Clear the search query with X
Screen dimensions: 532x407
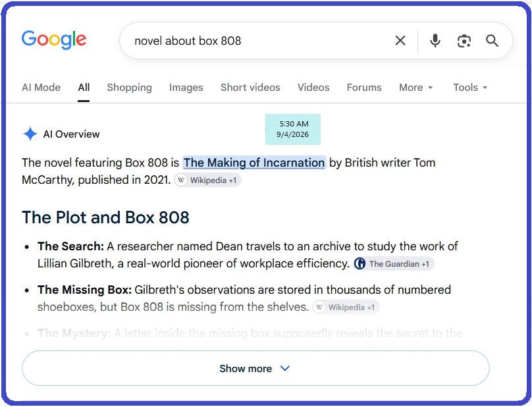(x=400, y=41)
